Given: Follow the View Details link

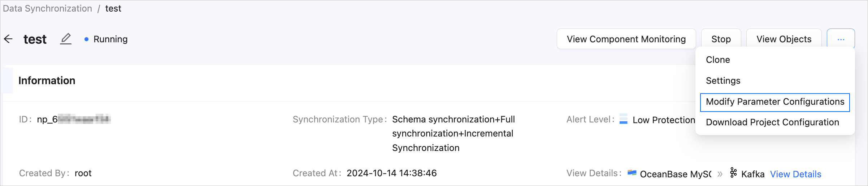Looking at the screenshot, I should (x=795, y=174).
